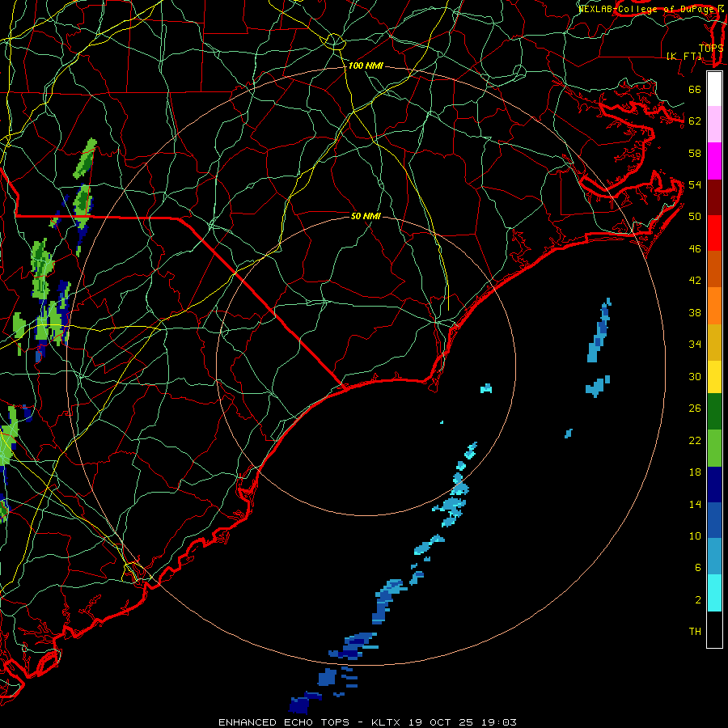The width and height of the screenshot is (728, 728).
Task: Pick the magenta legend swatch
Action: (x=714, y=161)
